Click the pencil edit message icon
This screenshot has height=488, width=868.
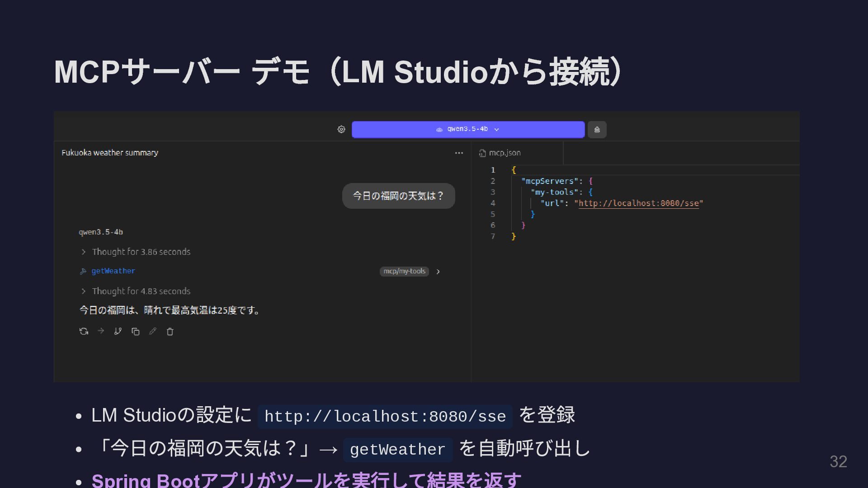click(x=153, y=331)
